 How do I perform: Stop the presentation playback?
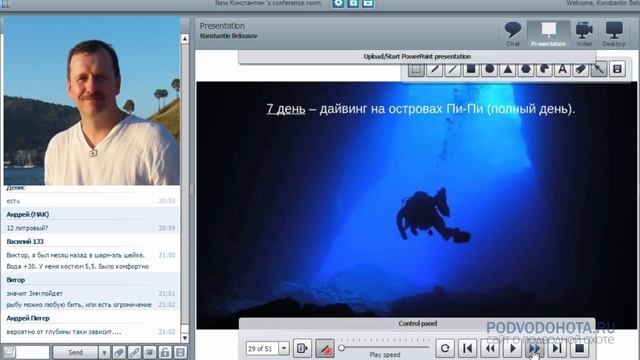point(579,349)
